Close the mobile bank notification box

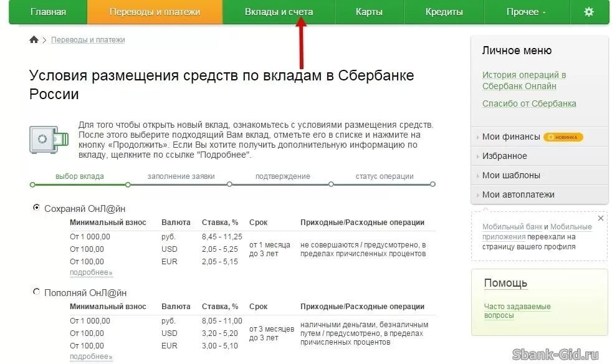coord(601,218)
